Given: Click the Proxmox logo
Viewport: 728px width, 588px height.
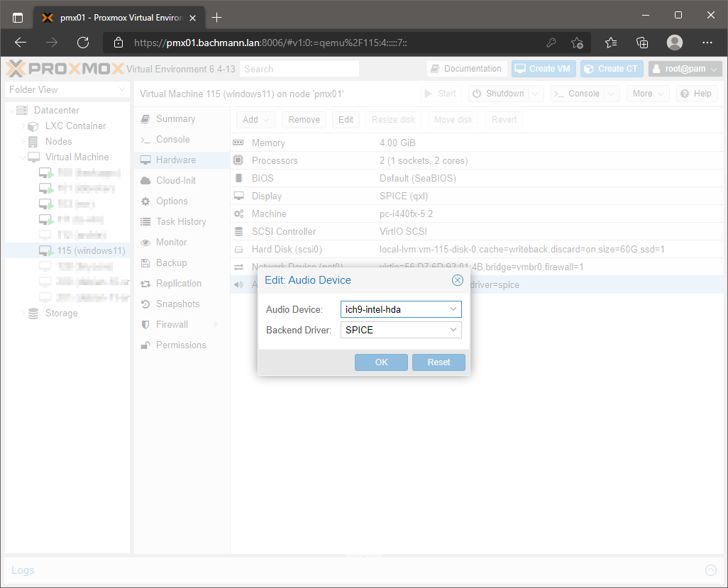Looking at the screenshot, I should click(65, 69).
